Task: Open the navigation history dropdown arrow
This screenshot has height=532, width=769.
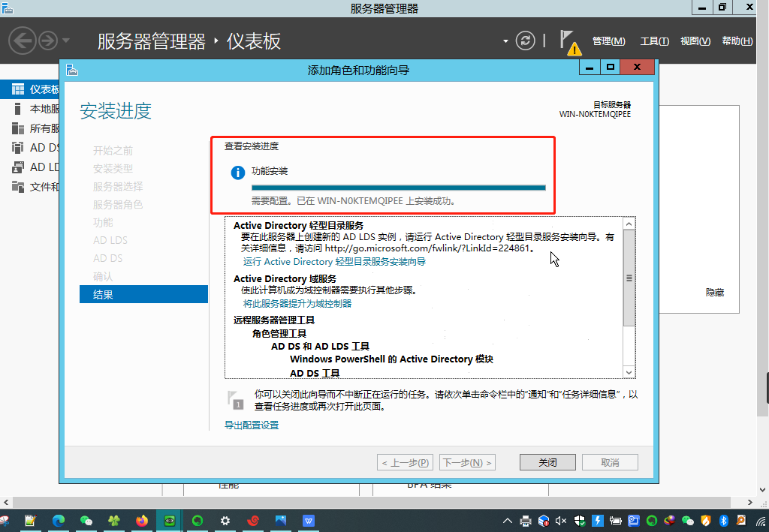Action: 66,41
